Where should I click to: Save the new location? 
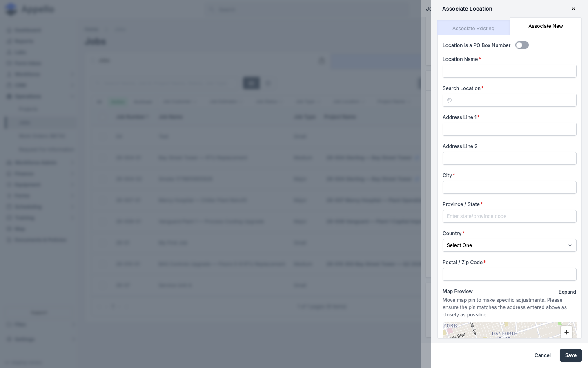[570, 355]
